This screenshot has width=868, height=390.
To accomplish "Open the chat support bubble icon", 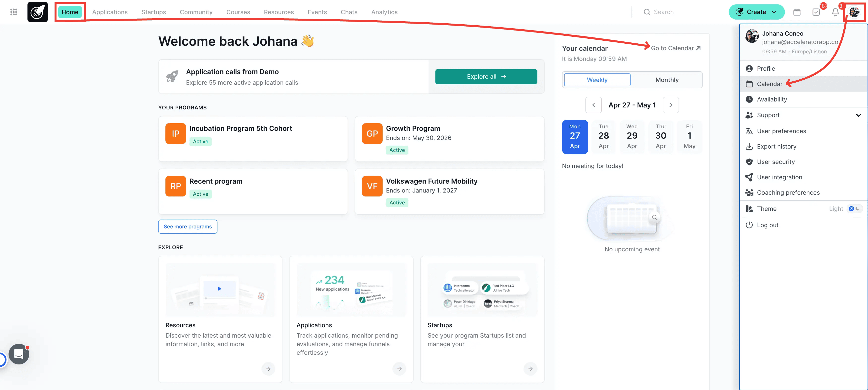I will tap(19, 354).
